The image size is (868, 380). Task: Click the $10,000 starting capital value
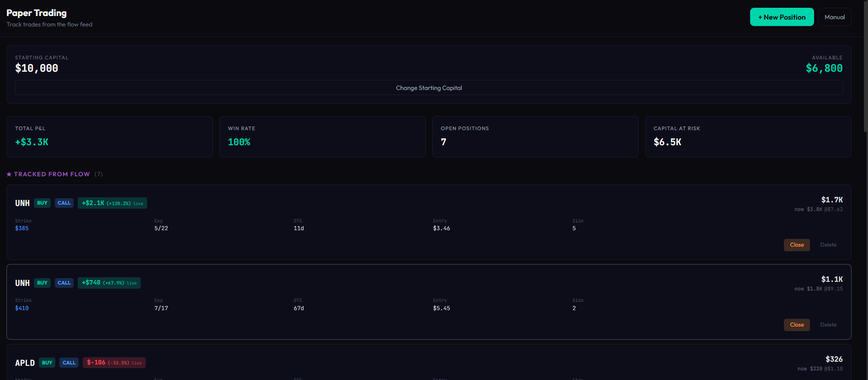[x=37, y=68]
